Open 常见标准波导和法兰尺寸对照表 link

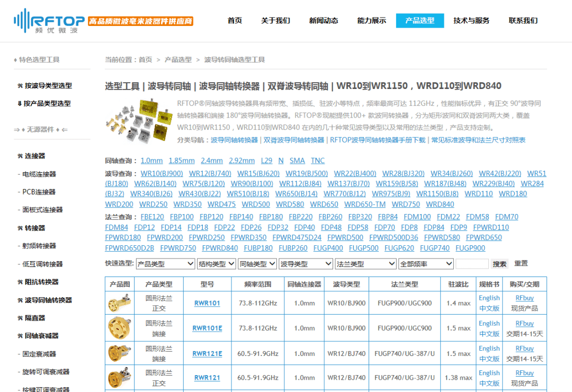[x=478, y=140]
